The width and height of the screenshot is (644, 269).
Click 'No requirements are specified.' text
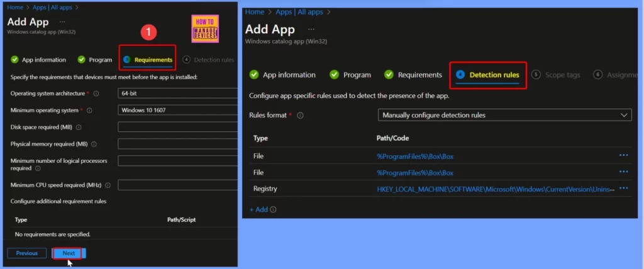[x=53, y=234]
